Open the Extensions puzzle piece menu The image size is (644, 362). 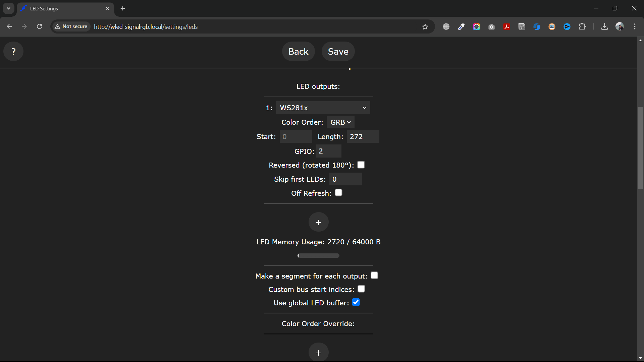582,27
